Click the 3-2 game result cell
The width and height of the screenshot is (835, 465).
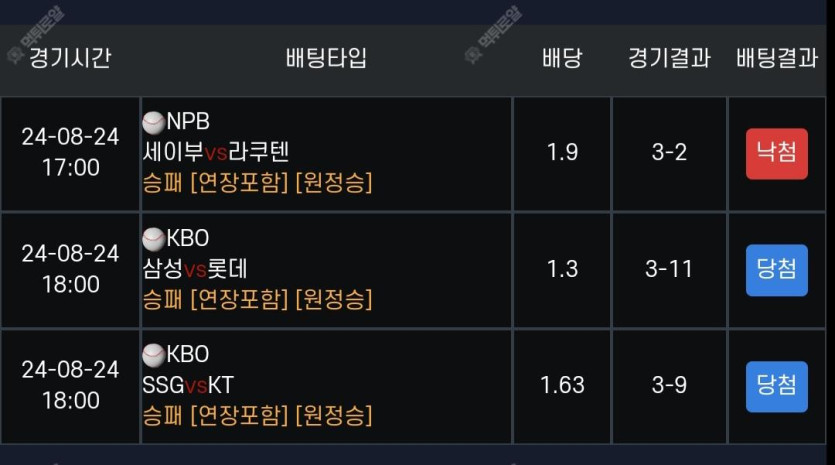[x=669, y=153]
